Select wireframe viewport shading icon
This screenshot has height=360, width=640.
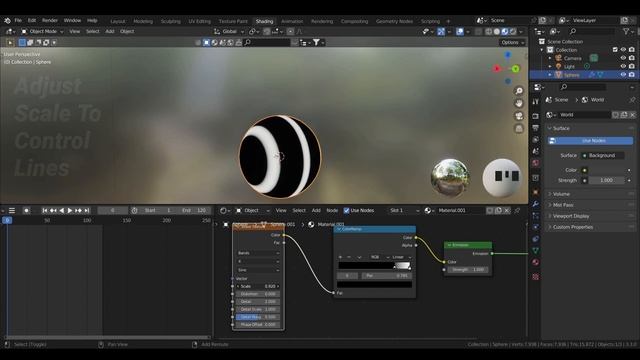(x=489, y=31)
